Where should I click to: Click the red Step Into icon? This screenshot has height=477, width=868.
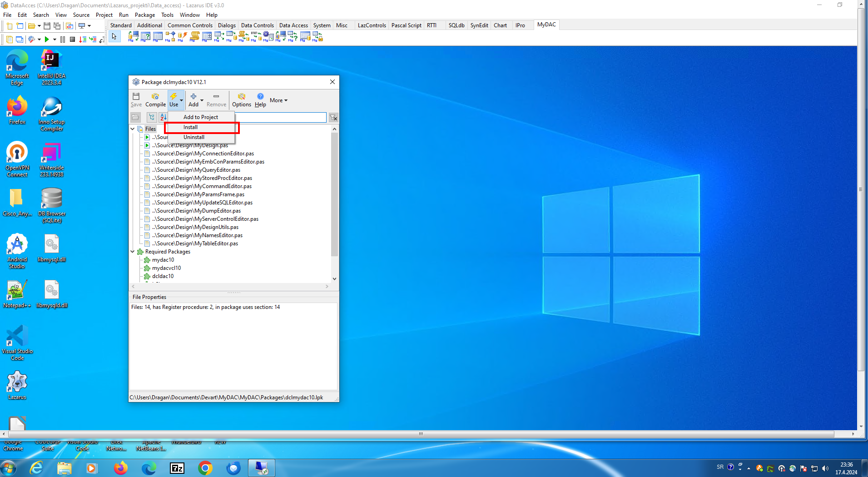pos(83,40)
